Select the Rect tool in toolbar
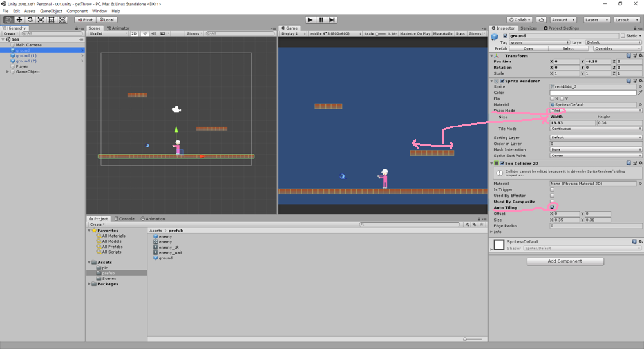This screenshot has width=644, height=349. pyautogui.click(x=52, y=20)
